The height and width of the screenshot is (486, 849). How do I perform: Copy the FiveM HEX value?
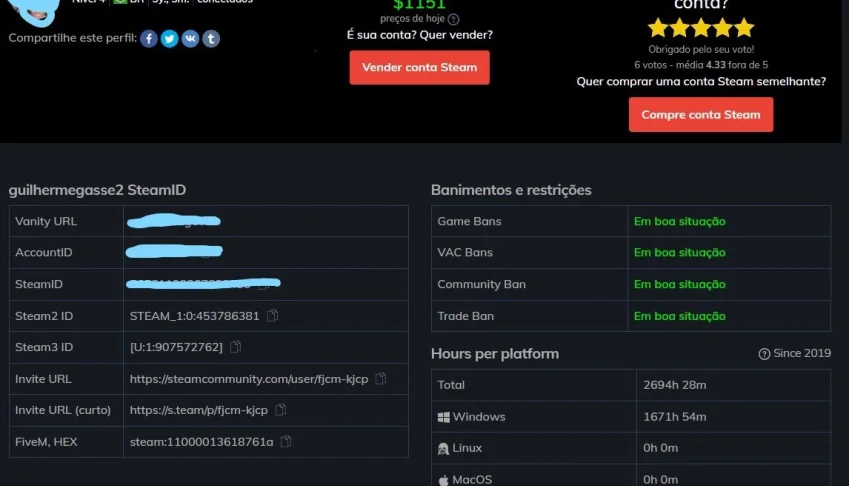[x=286, y=442]
